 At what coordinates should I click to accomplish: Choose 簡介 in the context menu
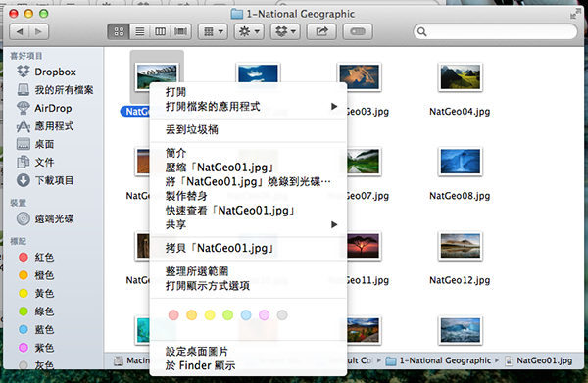pyautogui.click(x=248, y=153)
